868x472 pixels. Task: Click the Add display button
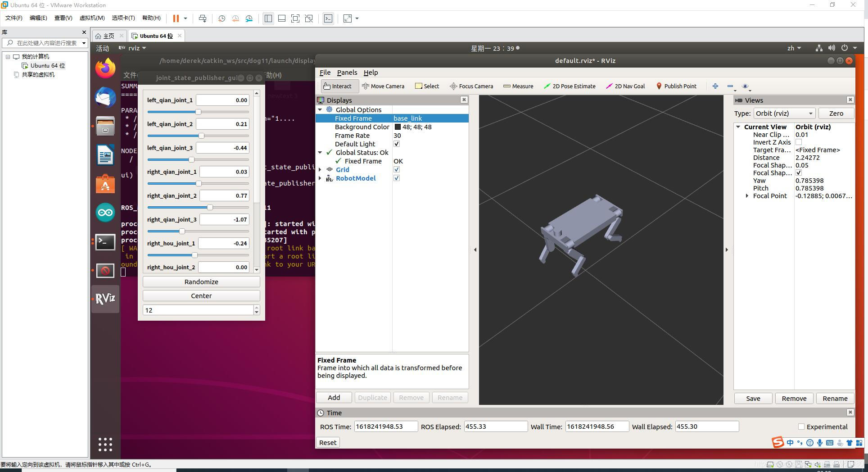(334, 398)
